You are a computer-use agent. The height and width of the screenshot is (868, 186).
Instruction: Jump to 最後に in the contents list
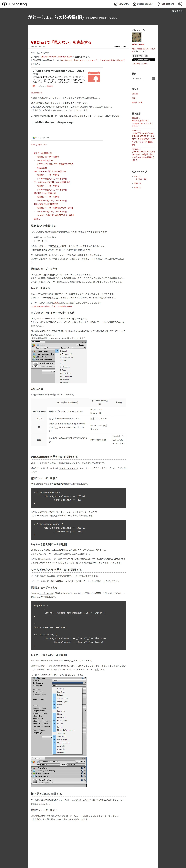click(x=37, y=219)
